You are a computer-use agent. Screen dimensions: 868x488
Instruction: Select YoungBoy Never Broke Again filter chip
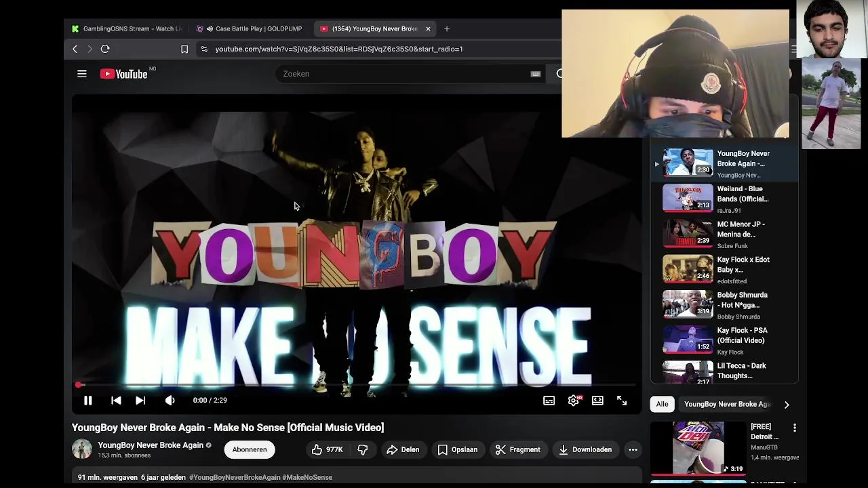click(x=727, y=404)
